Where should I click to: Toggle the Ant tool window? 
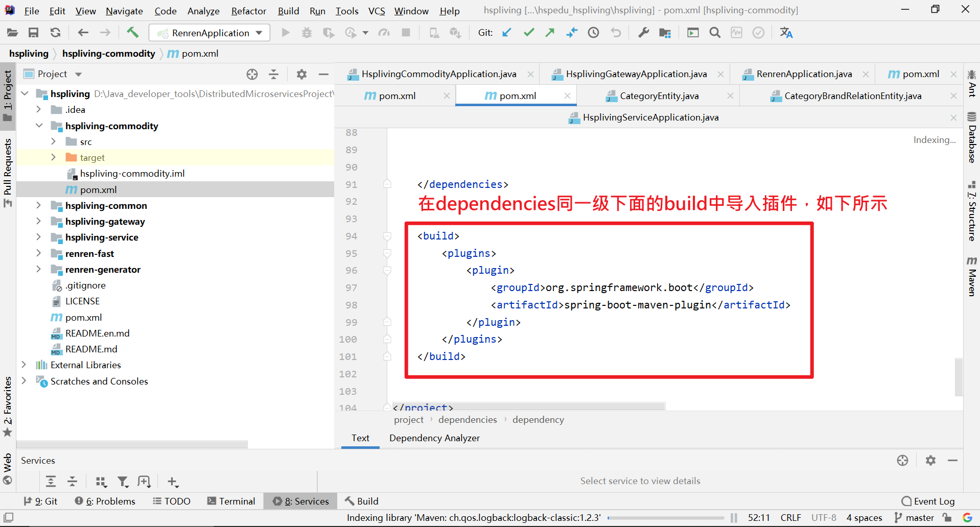click(x=972, y=83)
